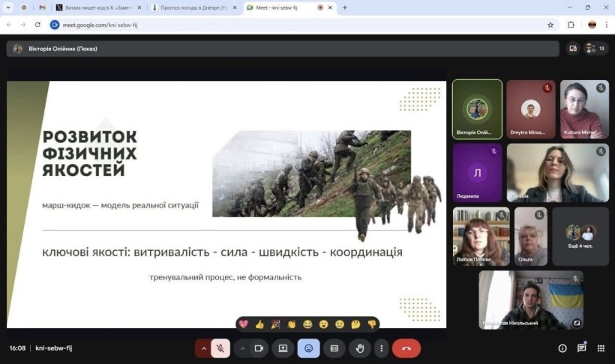Expand video settings chevron arrow
The height and width of the screenshot is (364, 615).
pos(242,348)
